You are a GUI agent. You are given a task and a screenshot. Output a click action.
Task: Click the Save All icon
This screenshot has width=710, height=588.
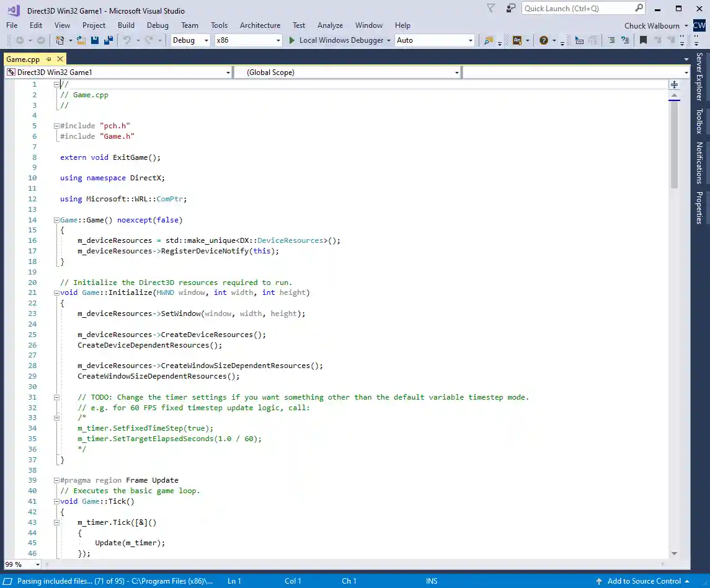coord(108,40)
